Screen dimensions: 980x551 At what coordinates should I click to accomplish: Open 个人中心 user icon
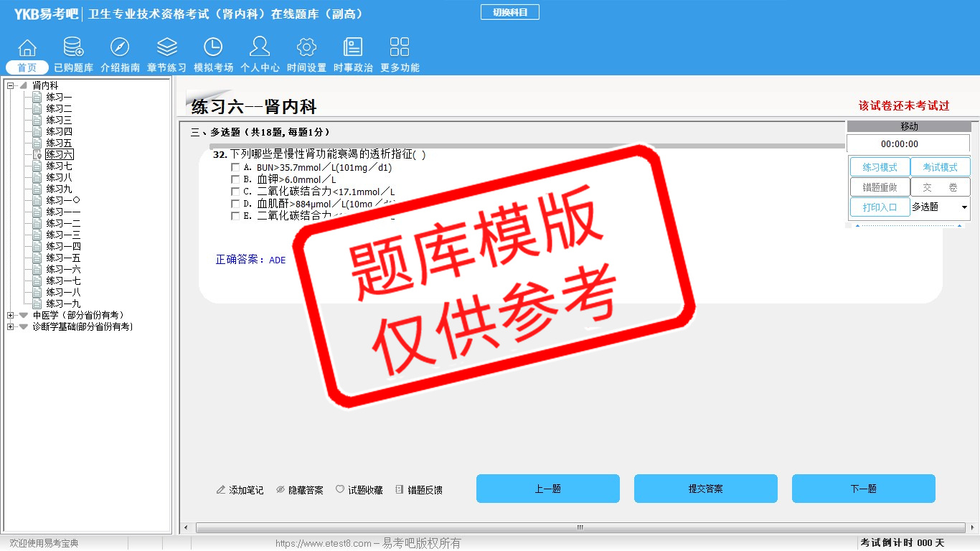tap(260, 48)
